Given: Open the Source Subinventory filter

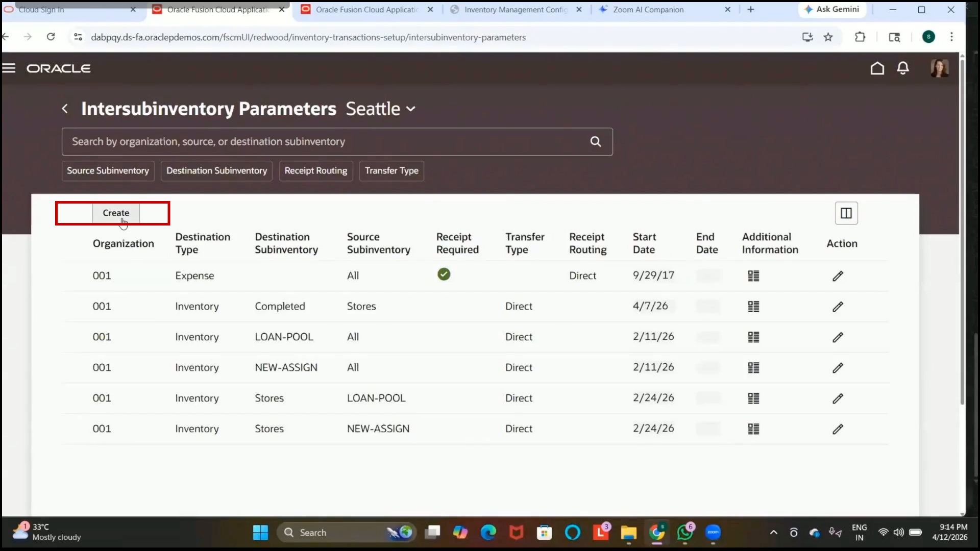Looking at the screenshot, I should [108, 171].
